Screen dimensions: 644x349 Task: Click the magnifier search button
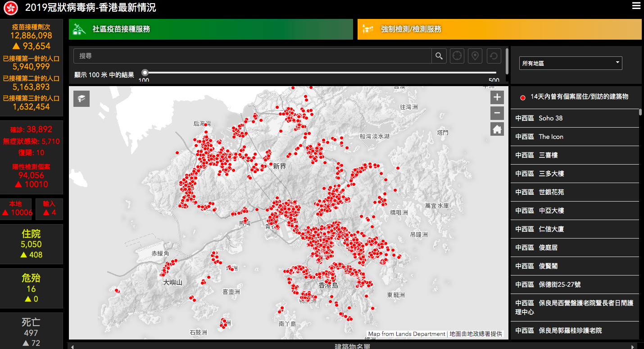point(439,56)
